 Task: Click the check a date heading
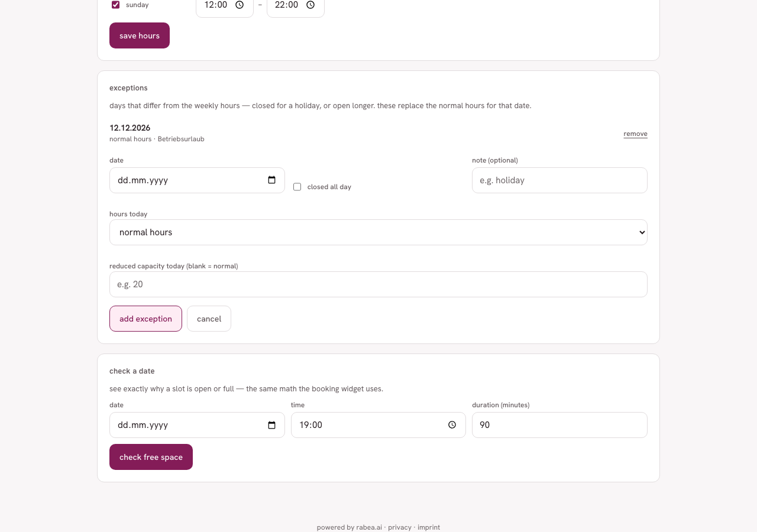[x=132, y=371]
